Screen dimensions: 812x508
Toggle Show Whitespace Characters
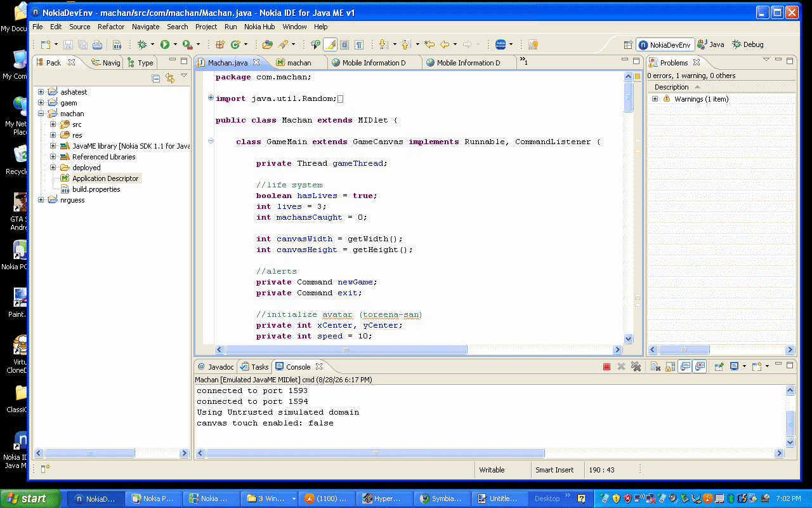(x=359, y=44)
